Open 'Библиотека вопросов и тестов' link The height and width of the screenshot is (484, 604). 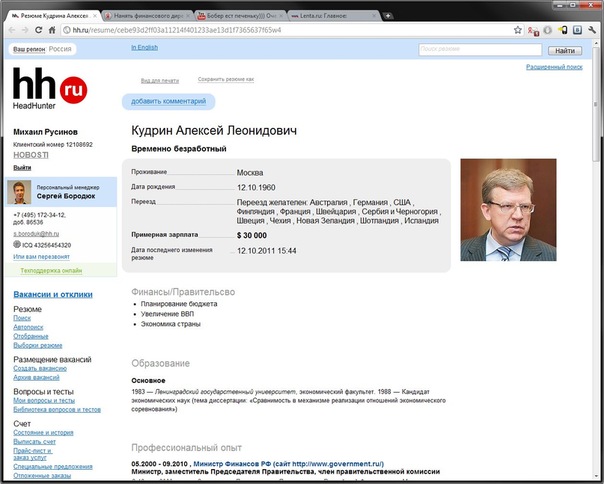tap(57, 410)
